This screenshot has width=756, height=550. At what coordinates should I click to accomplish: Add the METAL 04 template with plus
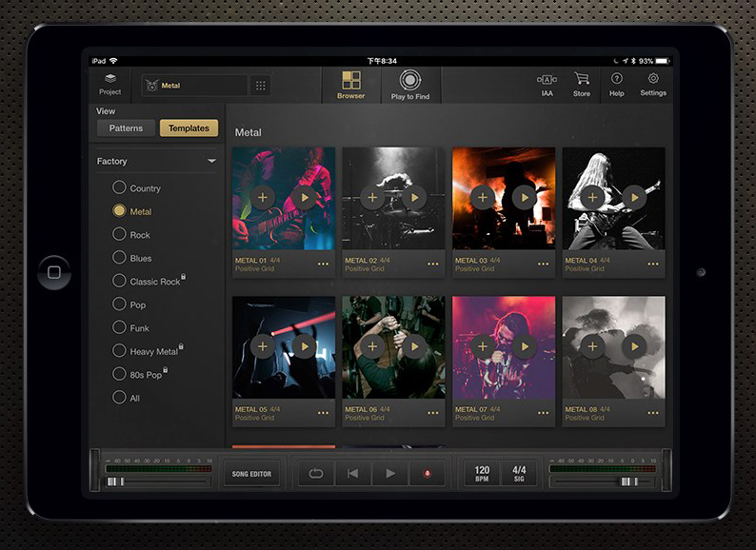point(592,198)
